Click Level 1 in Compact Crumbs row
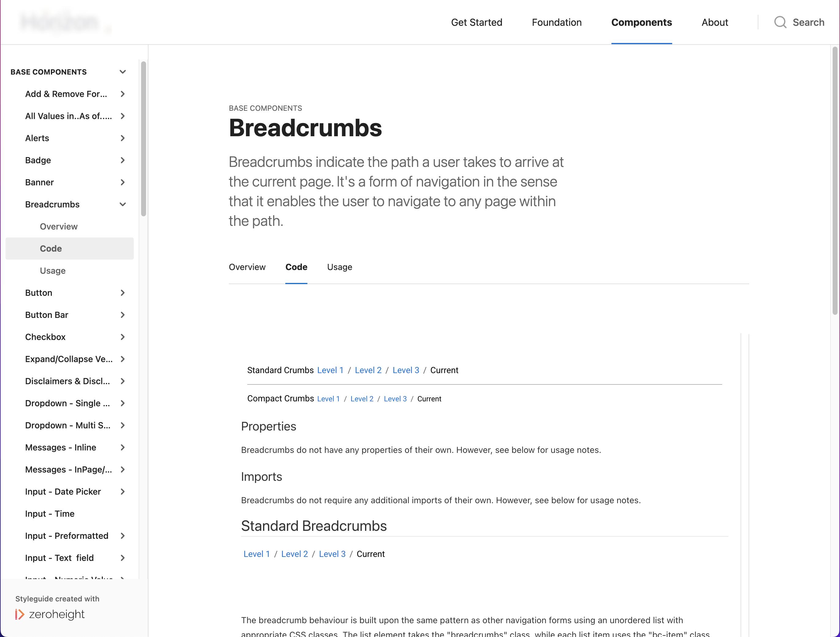 [x=328, y=399]
